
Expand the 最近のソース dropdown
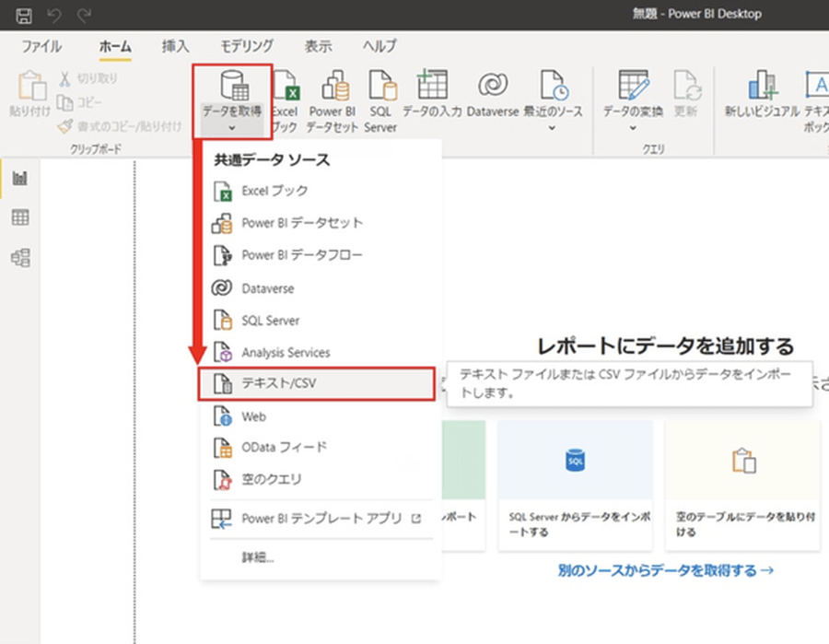553,127
